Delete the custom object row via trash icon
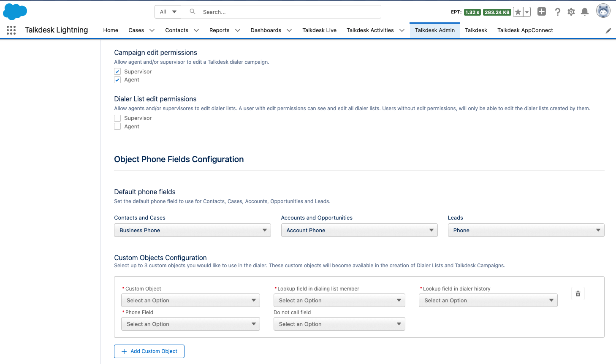This screenshot has height=364, width=616. point(578,293)
